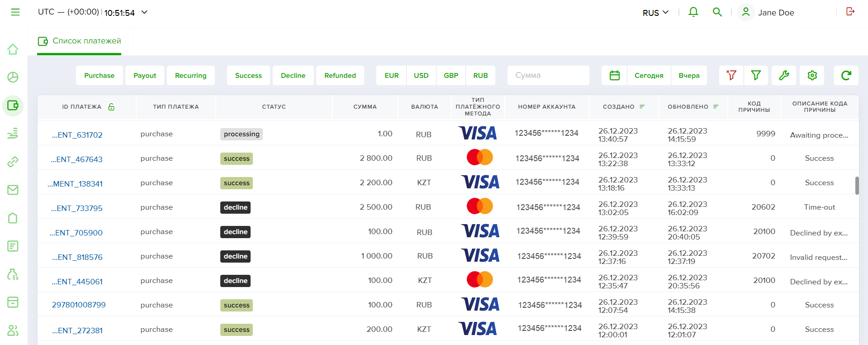
Task: Open the gear table settings icon
Action: click(x=812, y=75)
